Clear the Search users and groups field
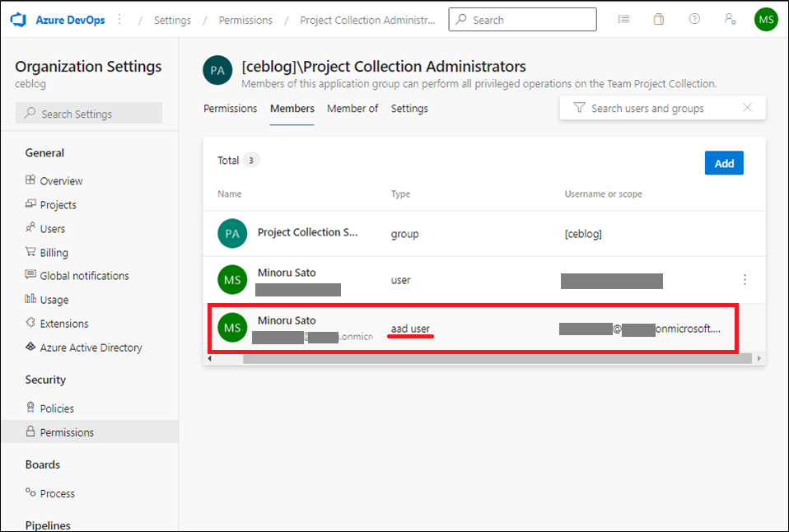789x532 pixels. 747,107
